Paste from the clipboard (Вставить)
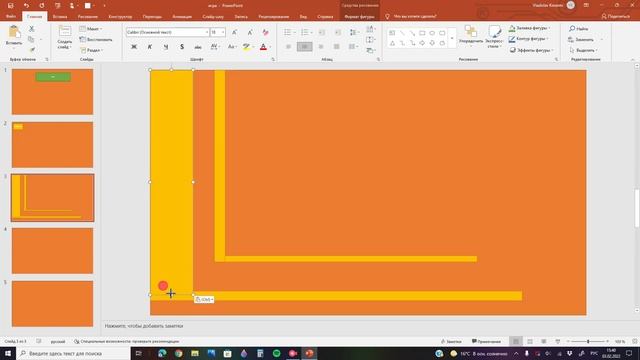This screenshot has height=360, width=640. [x=14, y=36]
